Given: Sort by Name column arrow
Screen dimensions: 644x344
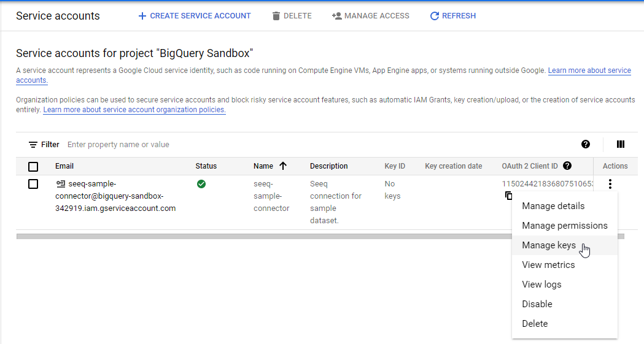Looking at the screenshot, I should [283, 166].
